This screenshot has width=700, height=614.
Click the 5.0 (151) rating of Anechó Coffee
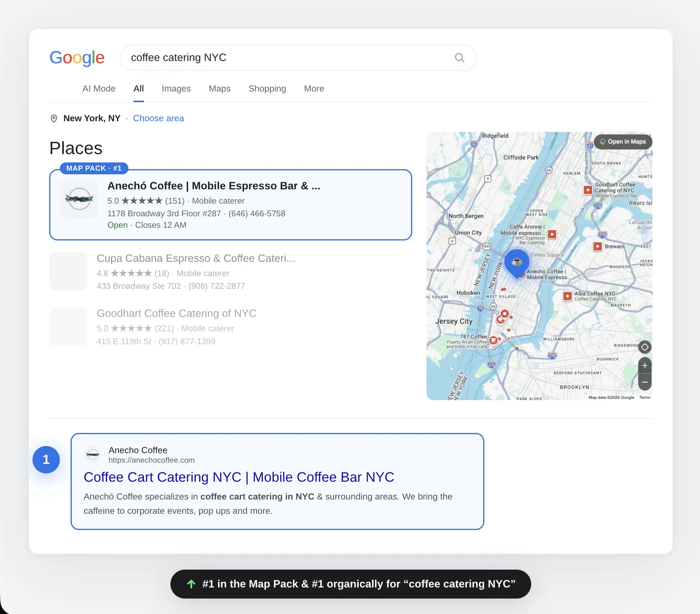click(x=146, y=201)
